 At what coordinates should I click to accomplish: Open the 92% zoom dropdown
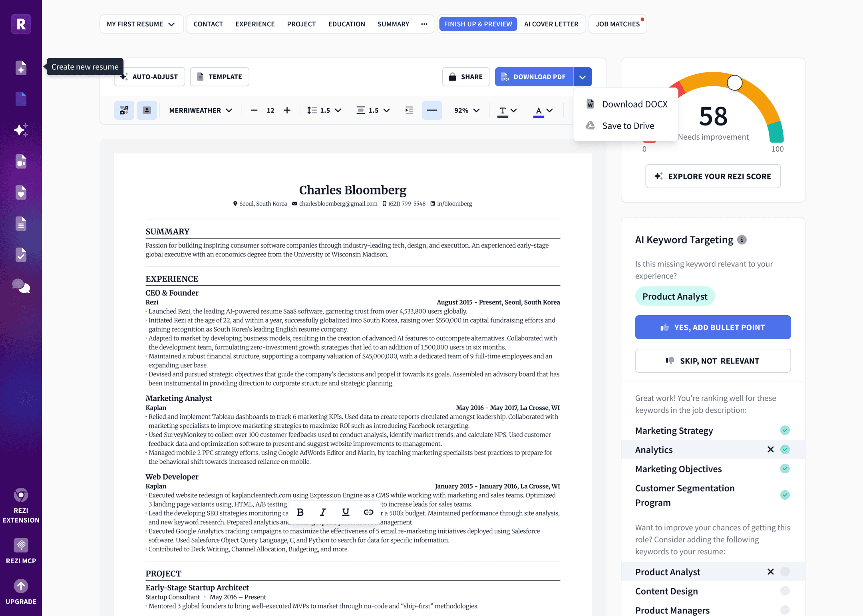coord(466,110)
